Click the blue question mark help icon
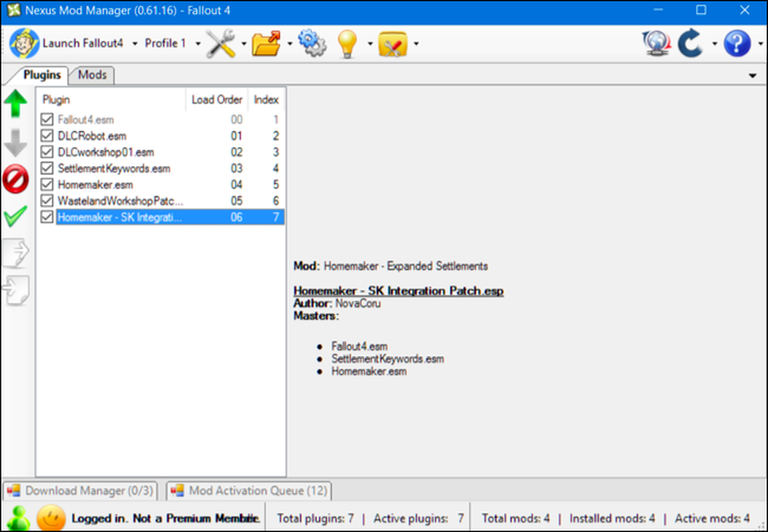The width and height of the screenshot is (768, 532). pyautogui.click(x=737, y=44)
